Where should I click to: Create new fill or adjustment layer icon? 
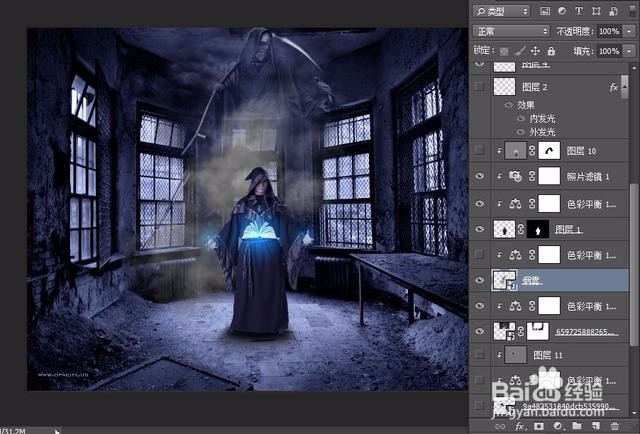[x=558, y=427]
